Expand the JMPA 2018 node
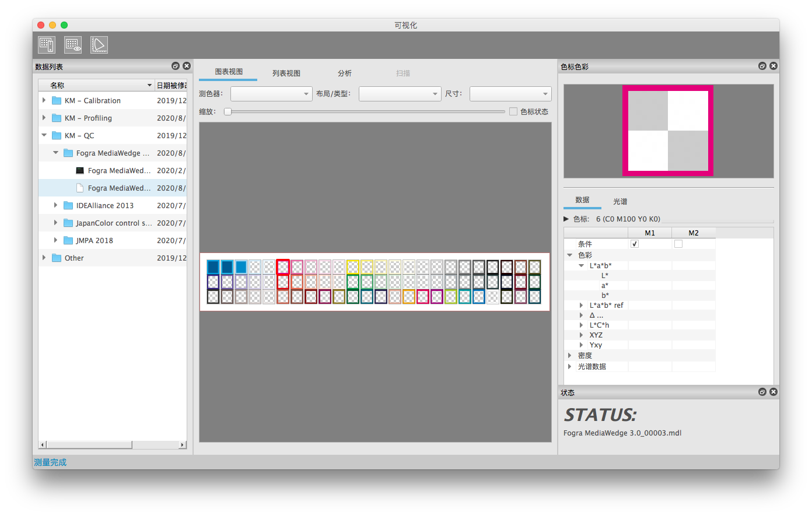This screenshot has width=812, height=516. (55, 240)
